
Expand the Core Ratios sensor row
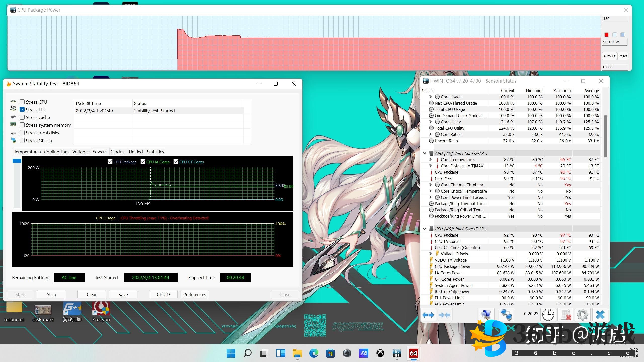[430, 134]
